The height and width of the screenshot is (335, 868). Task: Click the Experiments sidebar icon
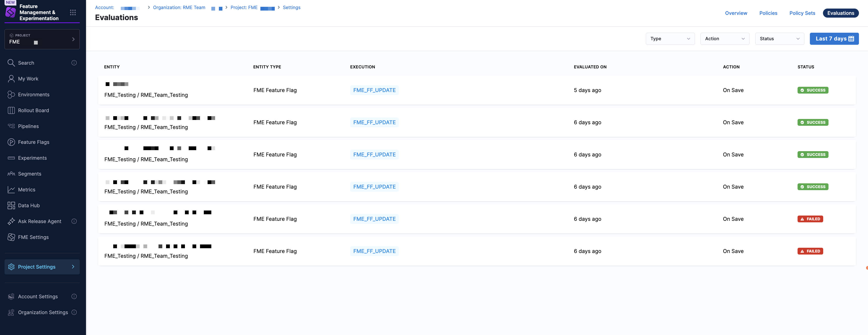pyautogui.click(x=11, y=158)
